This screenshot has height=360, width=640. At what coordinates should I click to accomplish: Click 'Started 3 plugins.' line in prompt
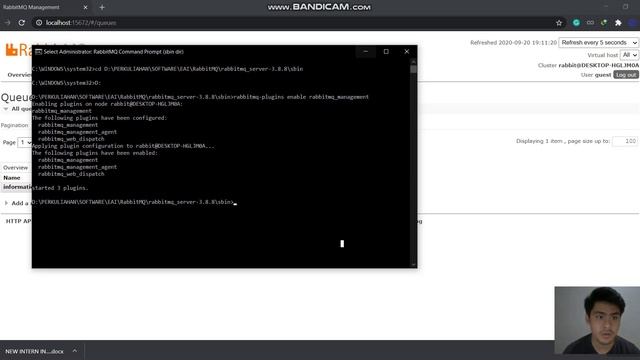(x=60, y=188)
